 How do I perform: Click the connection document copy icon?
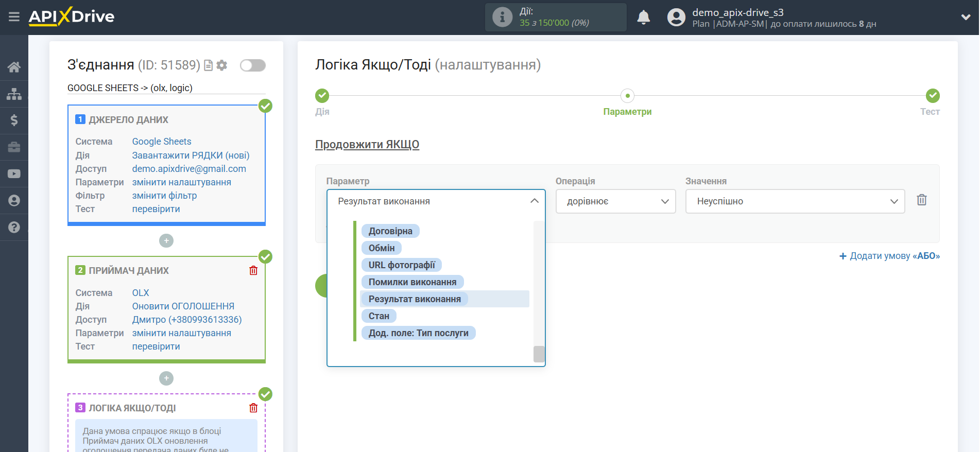point(209,65)
